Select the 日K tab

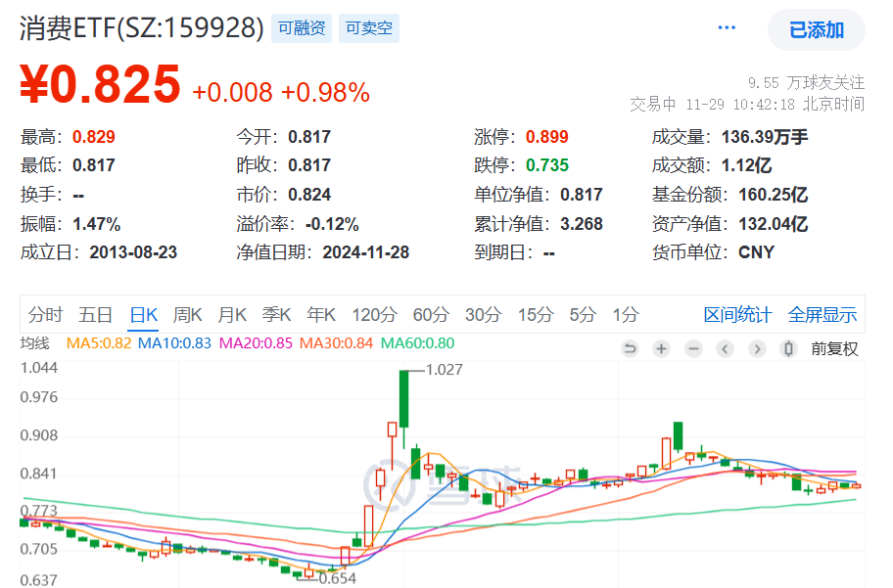[144, 314]
